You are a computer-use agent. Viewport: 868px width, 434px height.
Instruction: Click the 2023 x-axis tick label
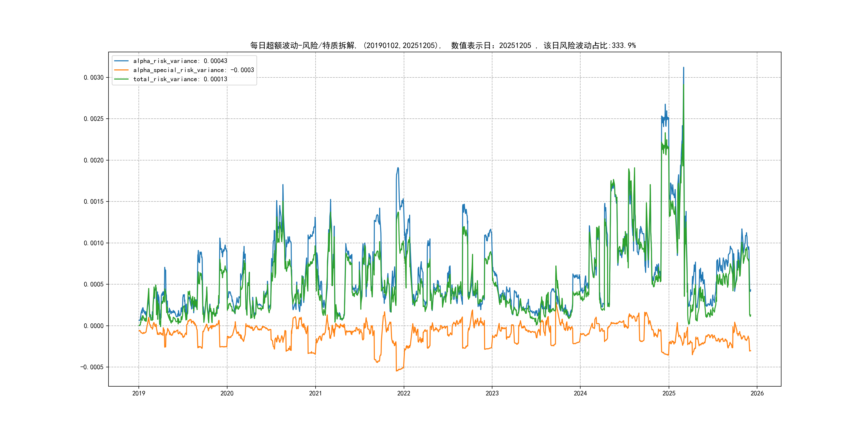[x=492, y=393]
